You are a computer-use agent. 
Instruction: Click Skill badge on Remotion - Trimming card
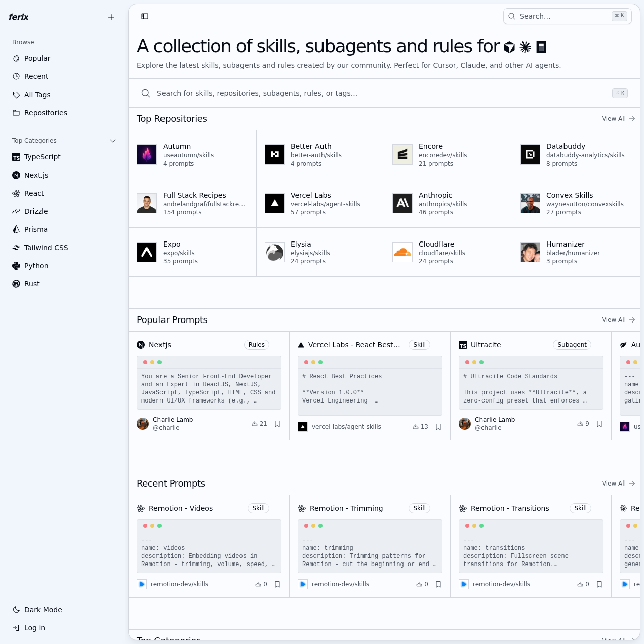tap(420, 508)
